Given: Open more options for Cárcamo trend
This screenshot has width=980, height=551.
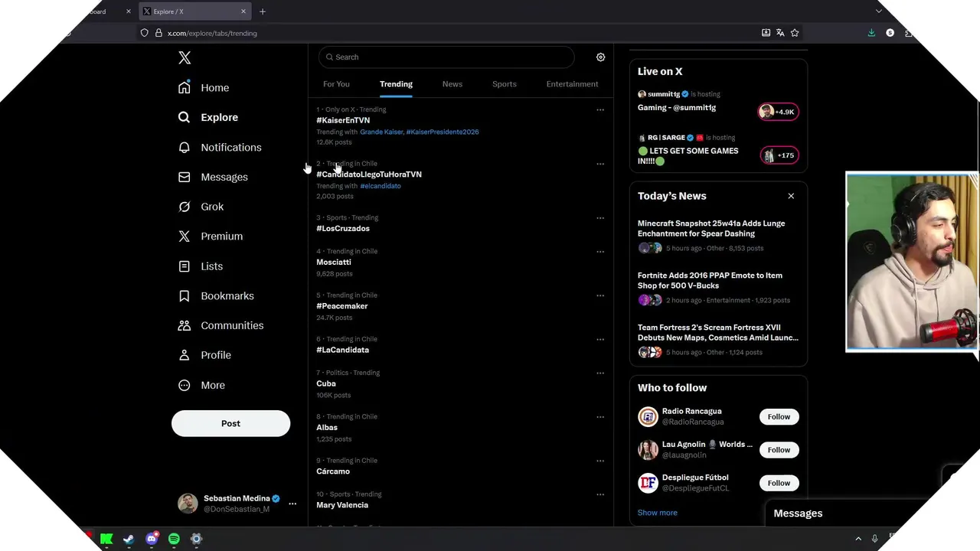Looking at the screenshot, I should pyautogui.click(x=600, y=461).
